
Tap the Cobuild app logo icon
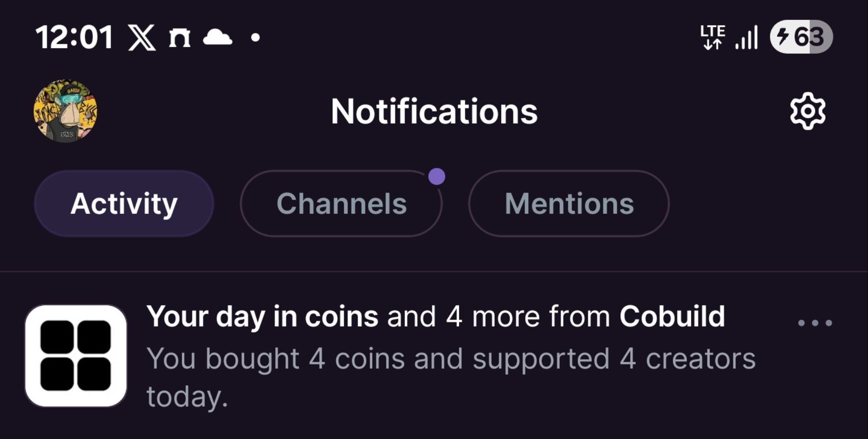[76, 356]
